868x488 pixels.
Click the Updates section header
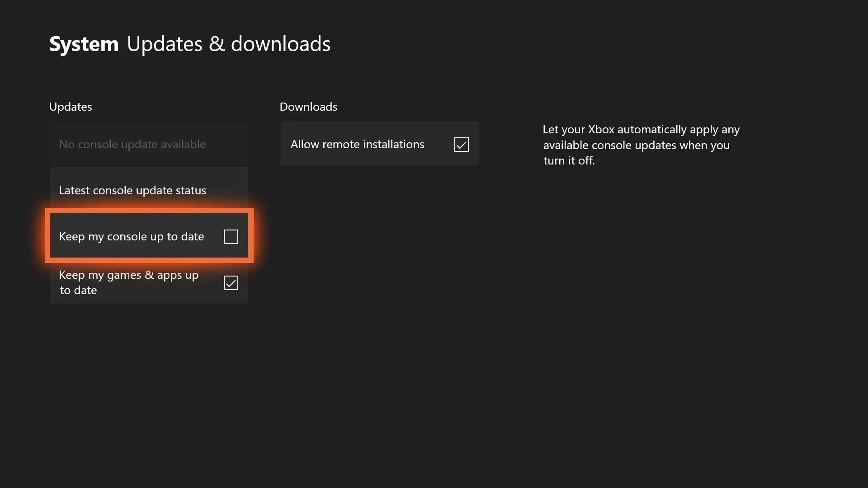pos(71,107)
